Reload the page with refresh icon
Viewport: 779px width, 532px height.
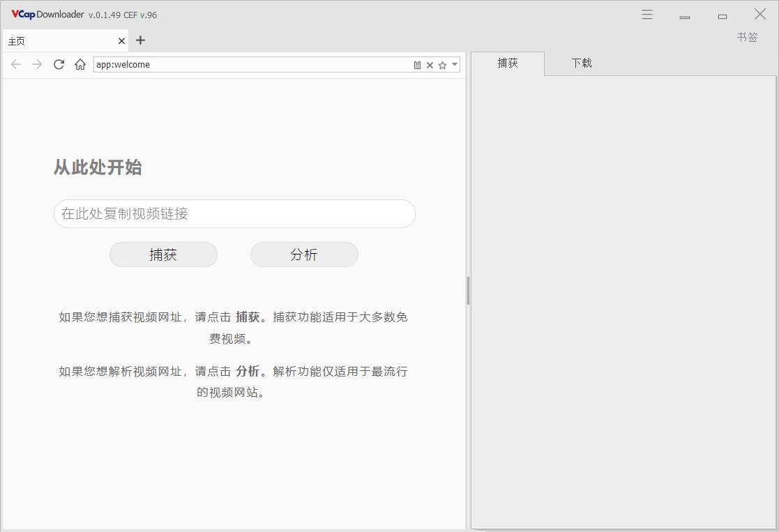click(x=59, y=65)
